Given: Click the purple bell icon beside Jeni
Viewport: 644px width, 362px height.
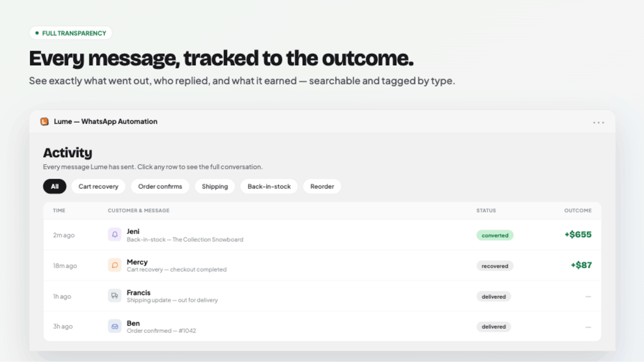Looking at the screenshot, I should [x=115, y=234].
